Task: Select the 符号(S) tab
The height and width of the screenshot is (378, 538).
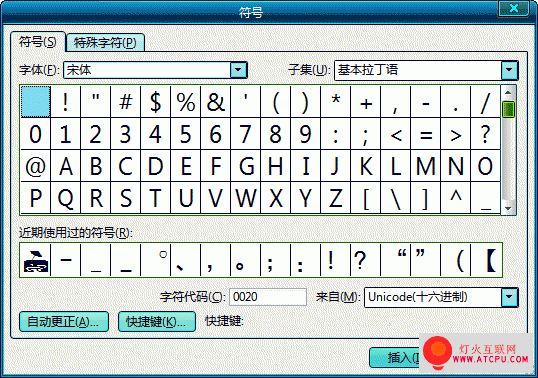Action: pos(38,42)
